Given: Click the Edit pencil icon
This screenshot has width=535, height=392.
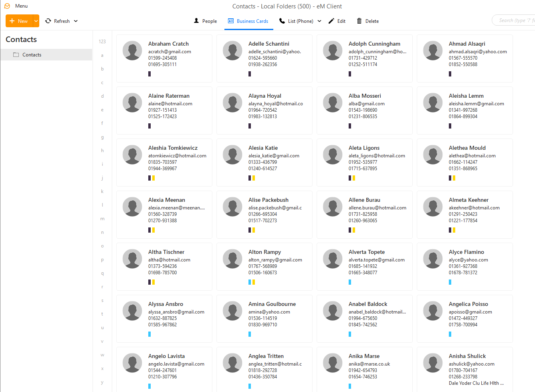Looking at the screenshot, I should click(x=331, y=21).
